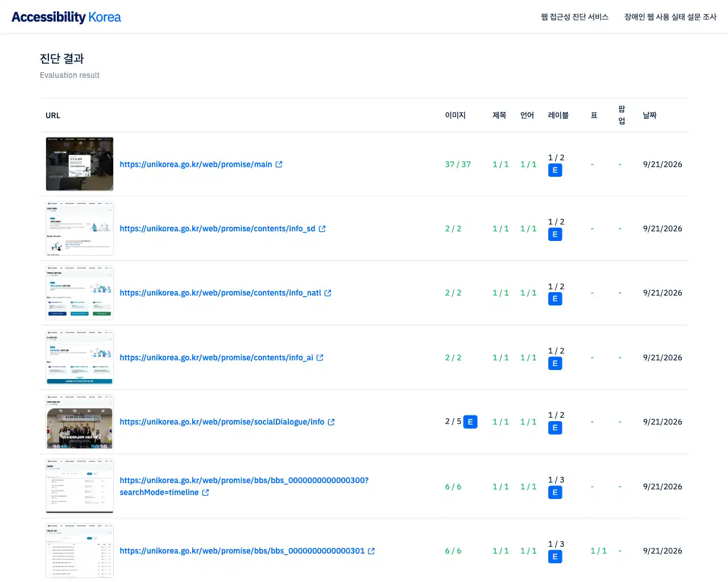Click the 언어 column header

pos(527,115)
